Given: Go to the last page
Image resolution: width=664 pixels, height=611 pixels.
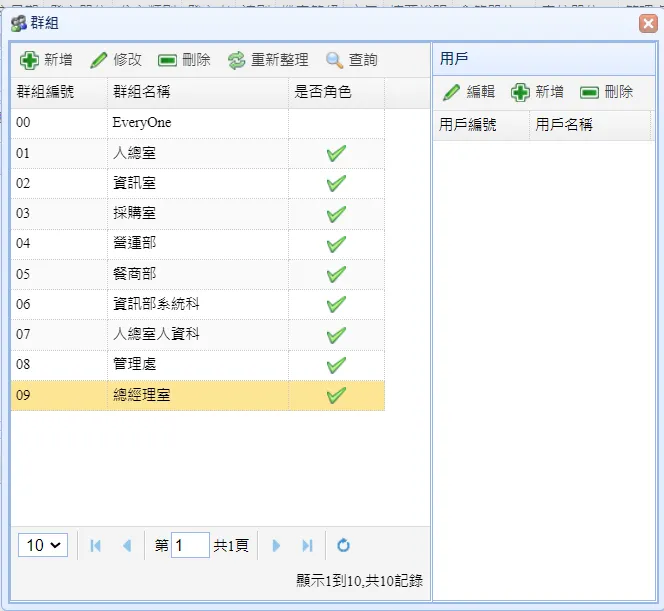Looking at the screenshot, I should pos(307,545).
